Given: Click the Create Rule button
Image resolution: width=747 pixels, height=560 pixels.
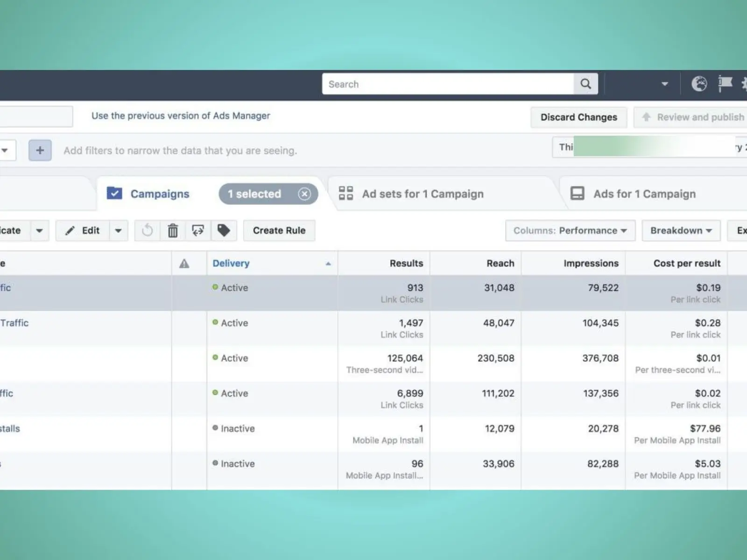Looking at the screenshot, I should (279, 231).
